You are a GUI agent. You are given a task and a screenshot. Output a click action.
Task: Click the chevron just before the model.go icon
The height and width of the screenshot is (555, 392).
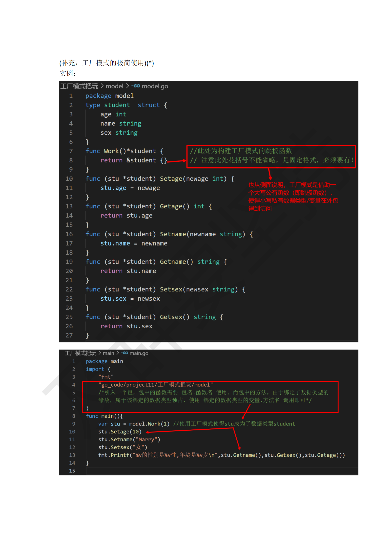(x=127, y=86)
